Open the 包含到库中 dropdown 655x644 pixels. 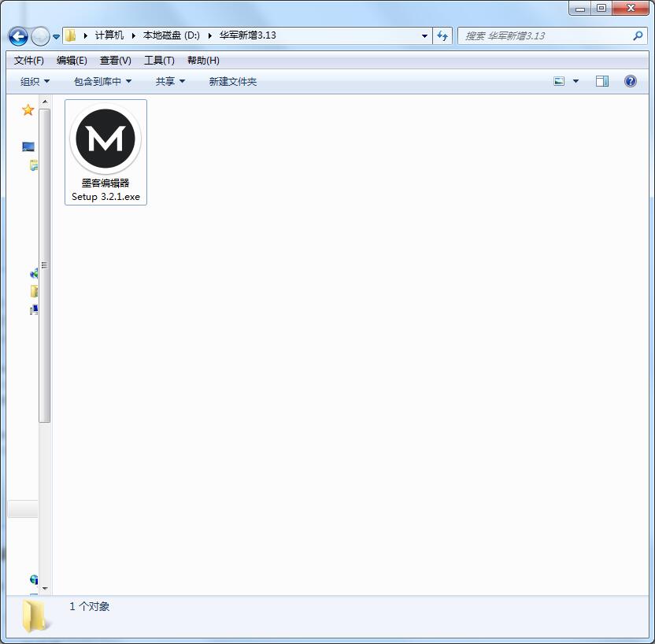[103, 81]
